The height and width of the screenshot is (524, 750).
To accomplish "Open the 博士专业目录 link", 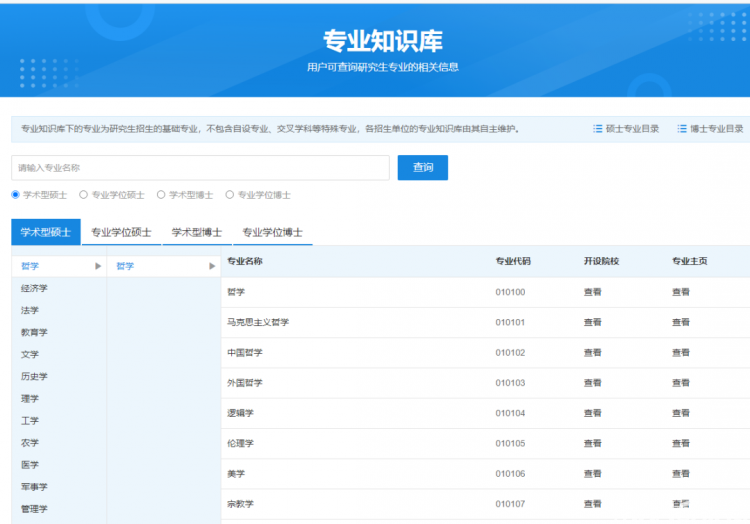I will (x=717, y=129).
